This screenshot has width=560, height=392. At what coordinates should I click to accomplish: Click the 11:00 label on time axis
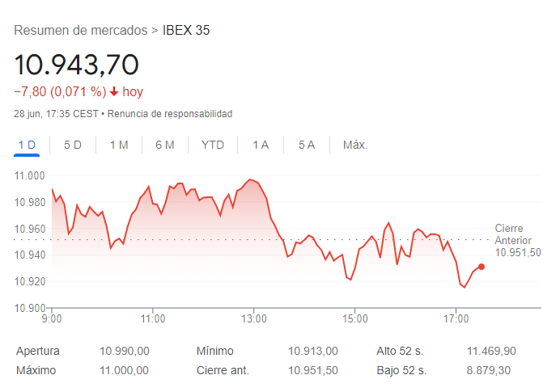[153, 319]
